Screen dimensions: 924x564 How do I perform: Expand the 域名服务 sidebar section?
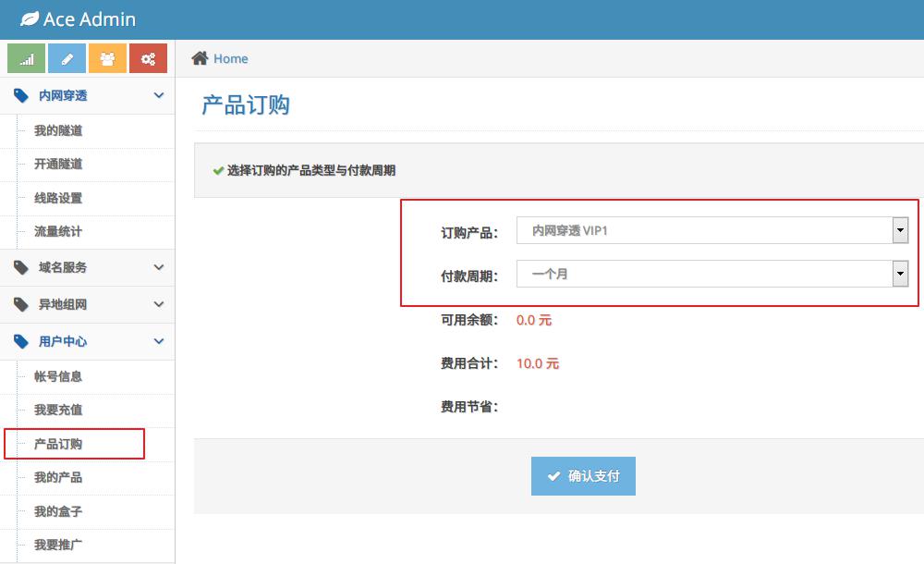click(x=158, y=267)
